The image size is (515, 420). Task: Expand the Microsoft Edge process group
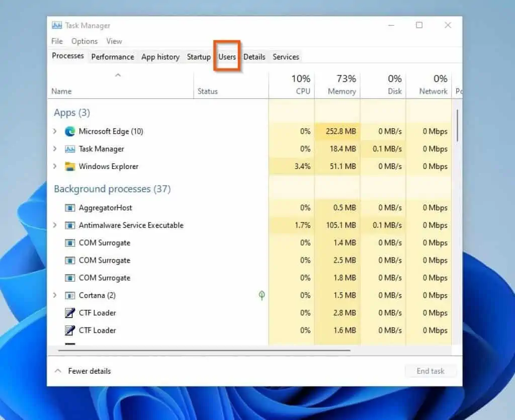(55, 131)
